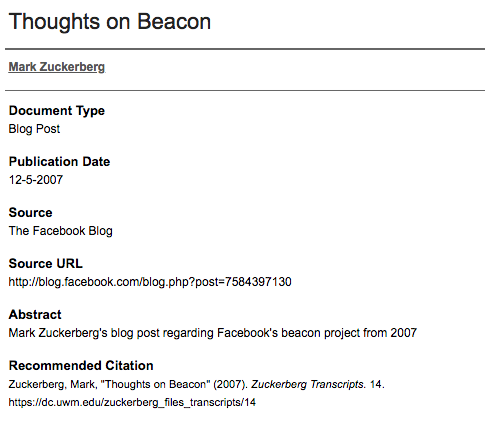The width and height of the screenshot is (495, 426).
Task: Click the Document Type heading
Action: [57, 111]
